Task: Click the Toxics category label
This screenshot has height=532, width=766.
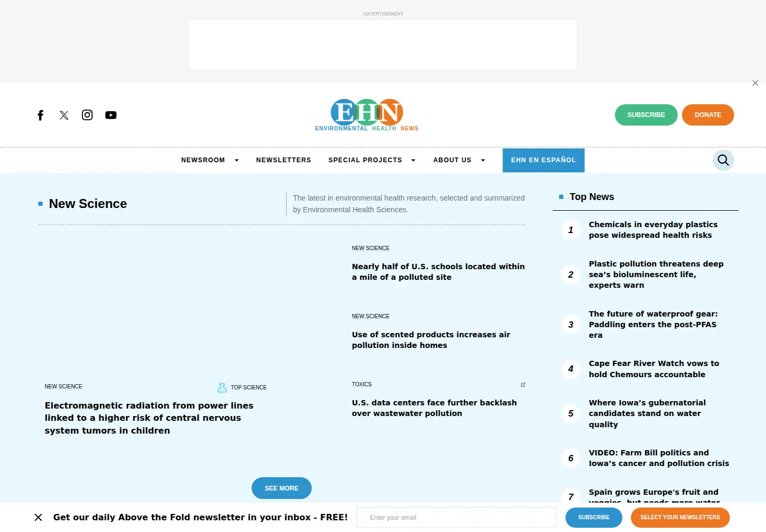Action: coord(362,384)
